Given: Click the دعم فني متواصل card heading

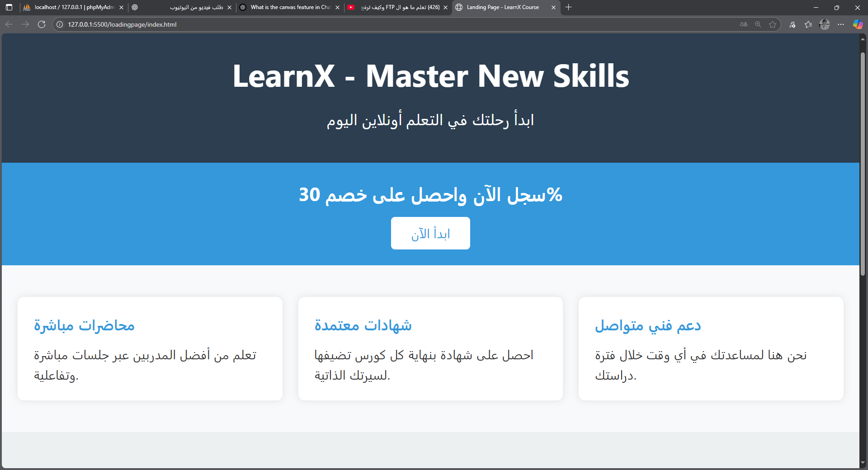Looking at the screenshot, I should click(x=648, y=325).
